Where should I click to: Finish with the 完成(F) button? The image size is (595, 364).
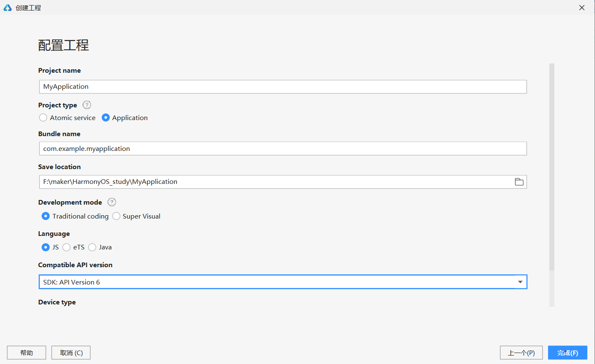click(567, 353)
